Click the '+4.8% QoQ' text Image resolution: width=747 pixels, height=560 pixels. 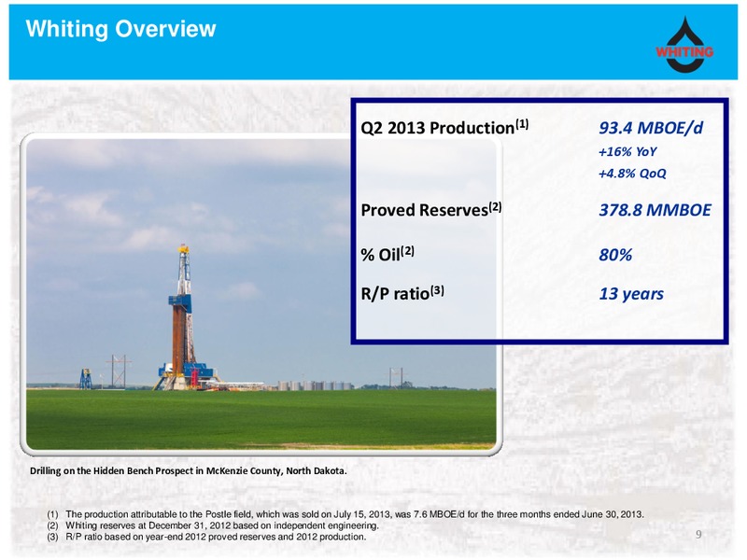[x=632, y=173]
